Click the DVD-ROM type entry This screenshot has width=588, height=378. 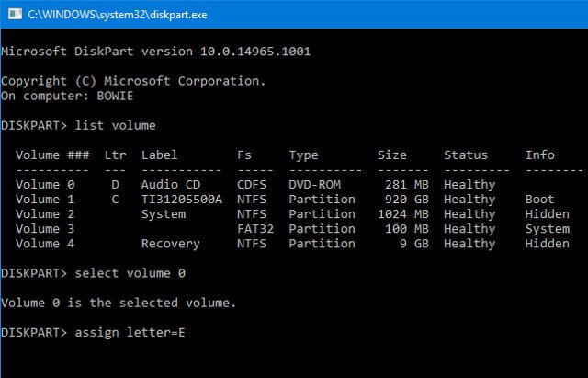(x=314, y=184)
